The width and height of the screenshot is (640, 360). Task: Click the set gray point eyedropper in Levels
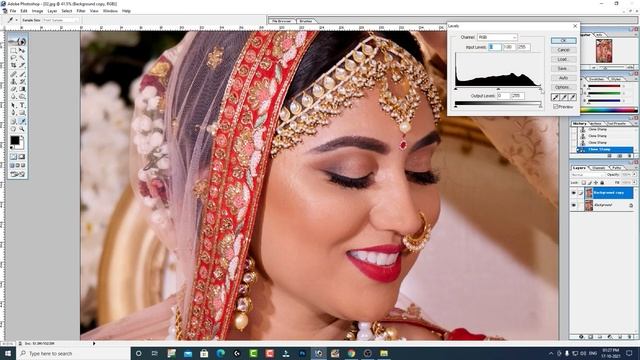(564, 97)
